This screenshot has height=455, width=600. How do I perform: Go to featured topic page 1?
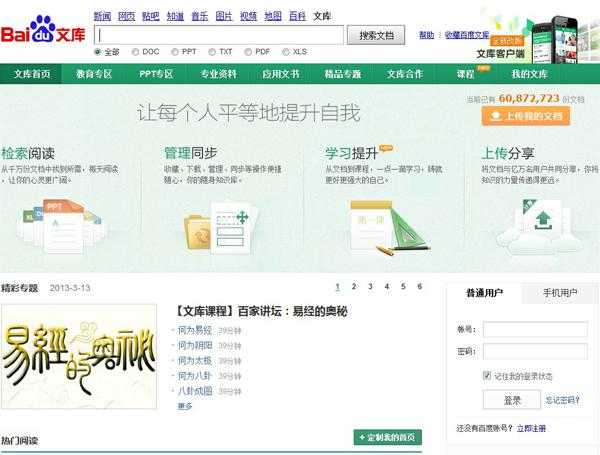click(x=338, y=287)
